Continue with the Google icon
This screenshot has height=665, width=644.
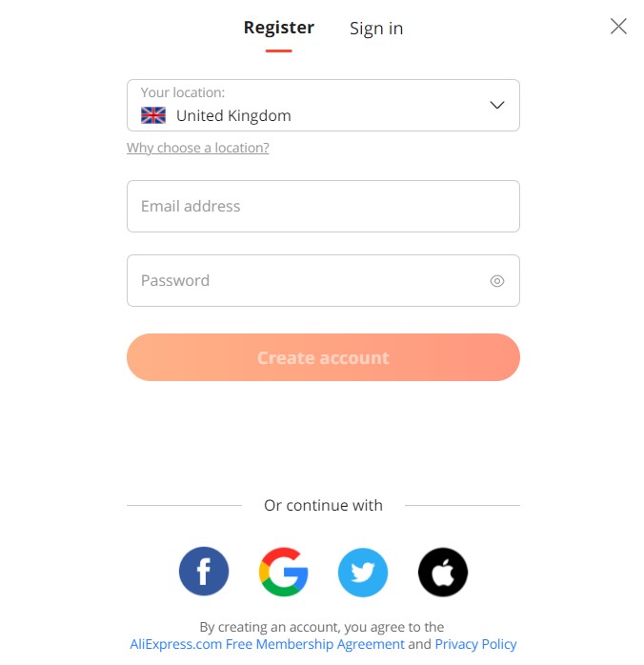[283, 572]
